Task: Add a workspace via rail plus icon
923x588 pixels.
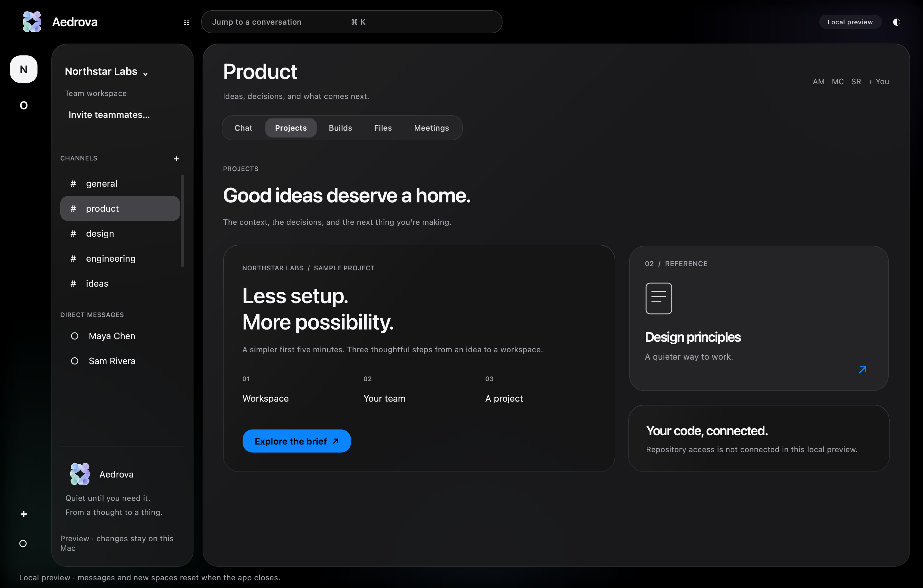Action: (24, 514)
